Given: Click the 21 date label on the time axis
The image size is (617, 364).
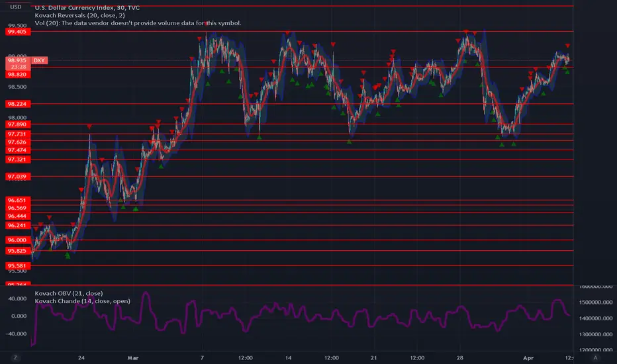Looking at the screenshot, I should coord(373,357).
